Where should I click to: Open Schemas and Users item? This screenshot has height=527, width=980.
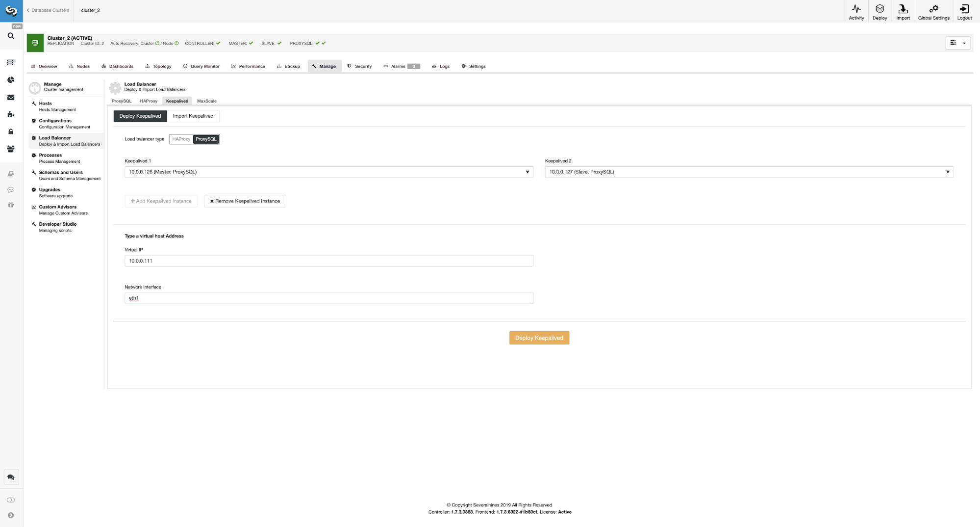(x=66, y=175)
